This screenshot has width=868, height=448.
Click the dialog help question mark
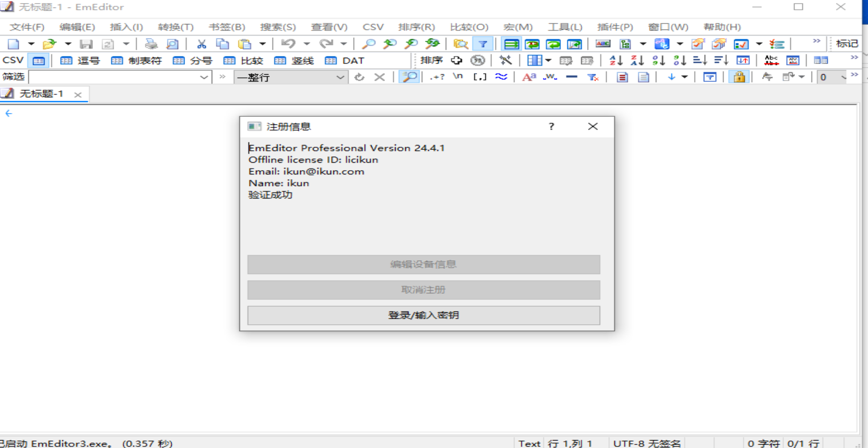(x=551, y=126)
